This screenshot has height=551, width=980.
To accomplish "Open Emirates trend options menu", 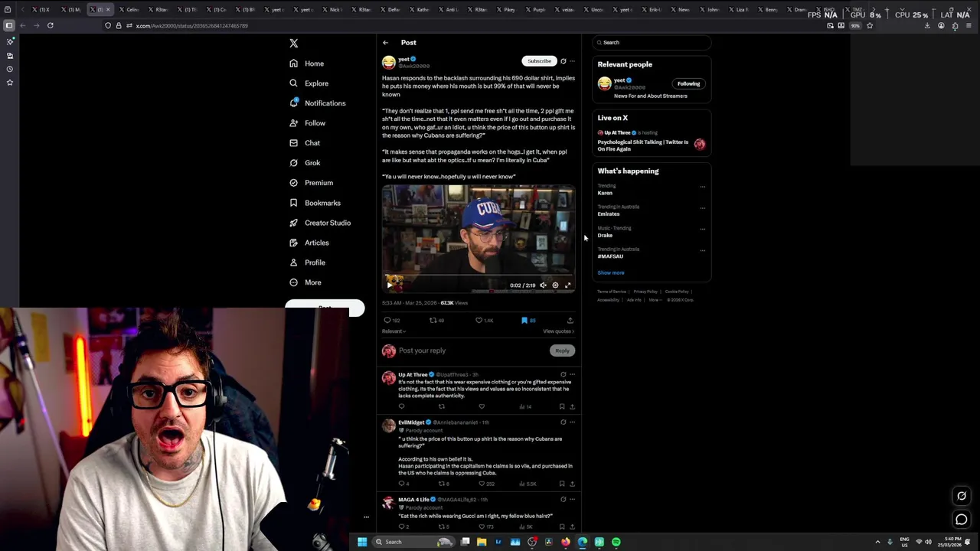I will click(x=702, y=208).
